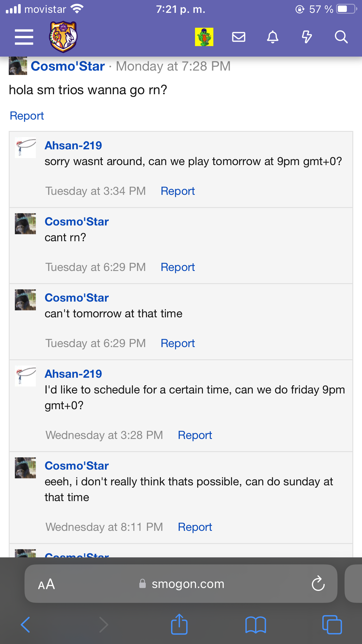Open Cosmo'Star profile from post header
The image size is (362, 644).
(x=68, y=66)
